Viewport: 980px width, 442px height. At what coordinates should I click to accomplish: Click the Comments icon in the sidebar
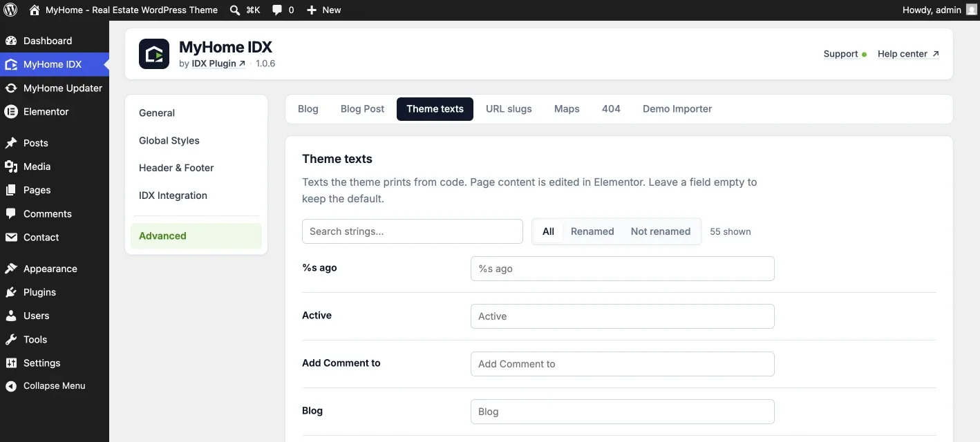coord(11,213)
